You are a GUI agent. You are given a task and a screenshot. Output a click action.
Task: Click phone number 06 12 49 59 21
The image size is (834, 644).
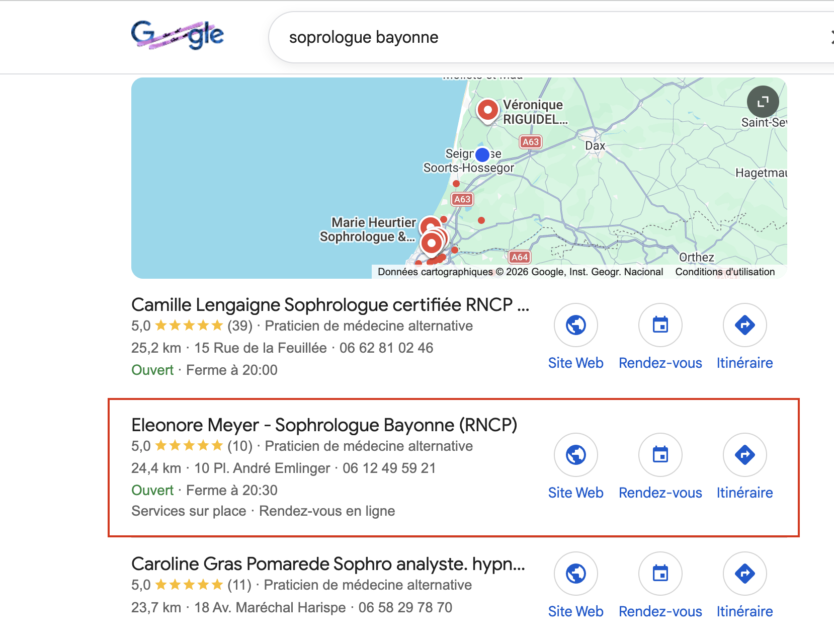(389, 468)
